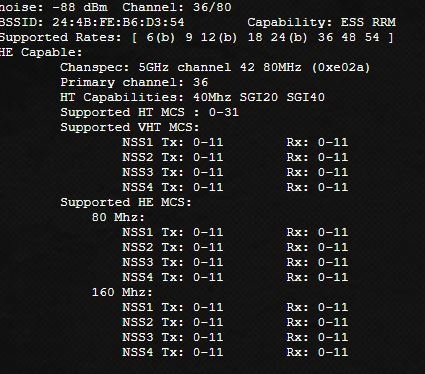The width and height of the screenshot is (425, 374).
Task: Click the 80 Mhz NSS3 Rx value
Action: click(x=333, y=262)
